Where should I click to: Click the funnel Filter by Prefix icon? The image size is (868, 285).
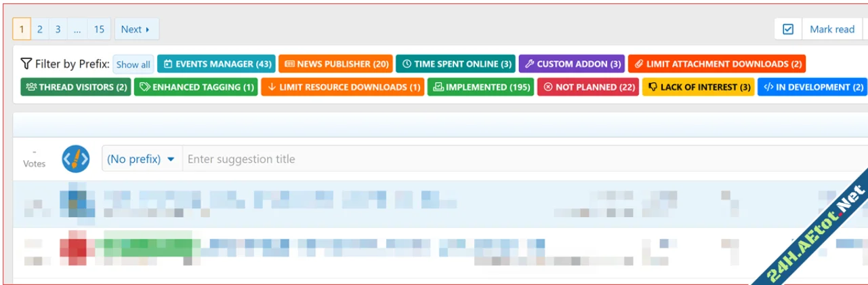26,64
